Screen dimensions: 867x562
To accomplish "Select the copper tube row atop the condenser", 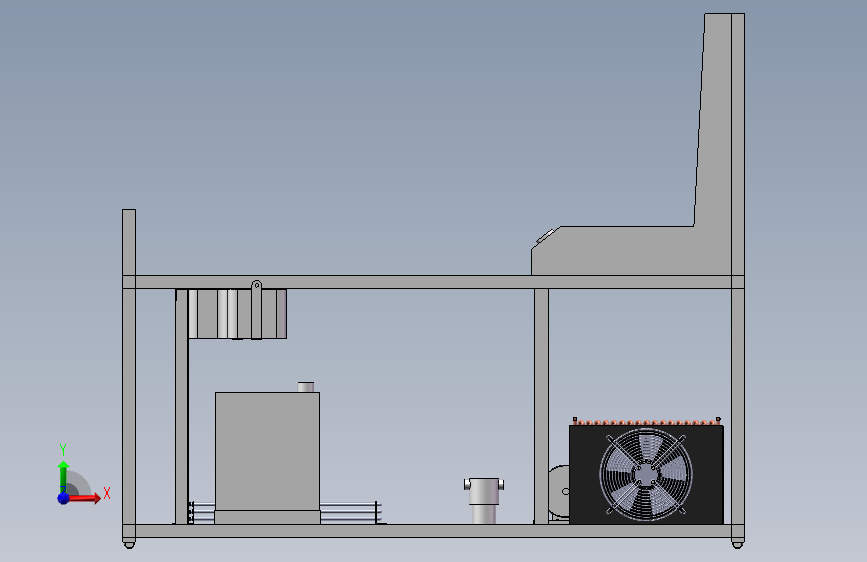I will coord(646,422).
